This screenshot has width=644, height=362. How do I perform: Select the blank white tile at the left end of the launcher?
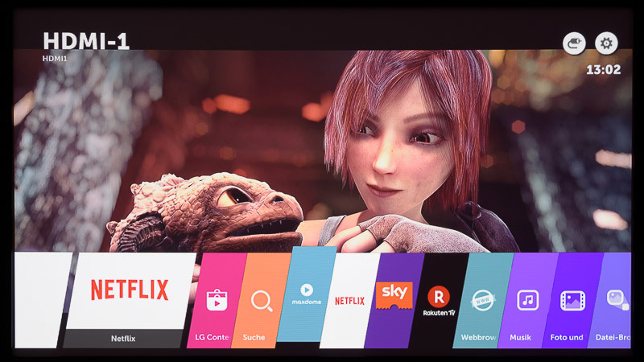pyautogui.click(x=43, y=300)
